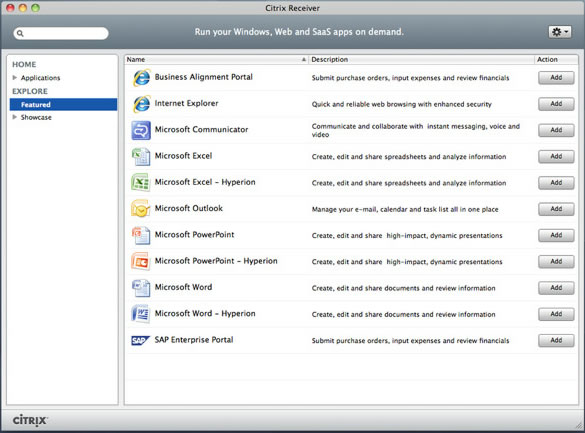Click the Action column header
Image resolution: width=585 pixels, height=433 pixels.
click(556, 59)
